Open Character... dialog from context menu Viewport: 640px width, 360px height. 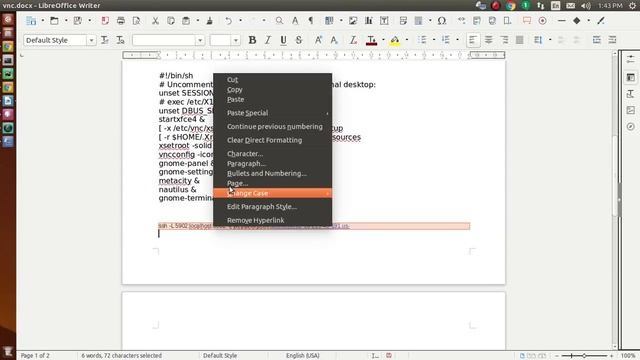[x=273, y=154]
